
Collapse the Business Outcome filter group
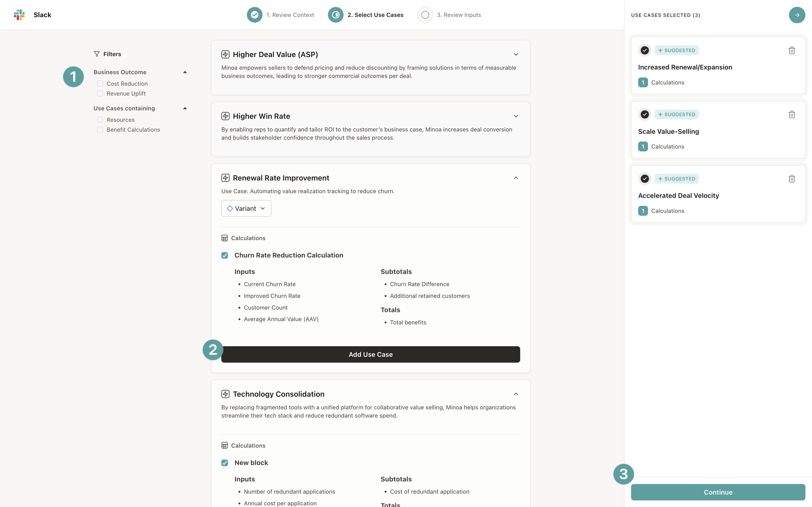pyautogui.click(x=185, y=72)
